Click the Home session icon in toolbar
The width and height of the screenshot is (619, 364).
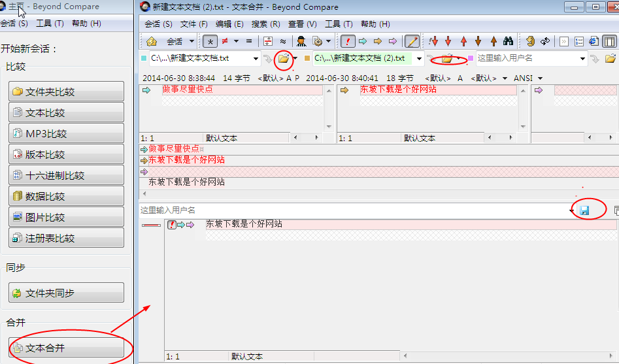coord(152,41)
